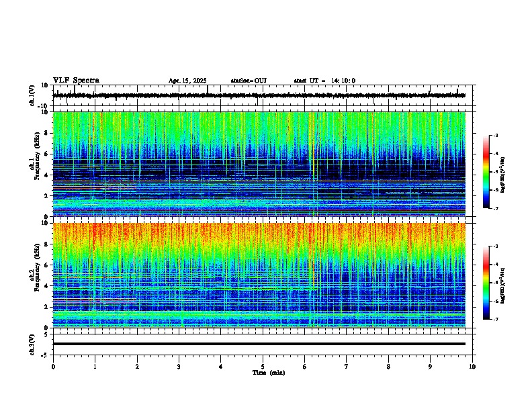Click the ch.3(V) axis label
The image size is (532, 411).
click(32, 345)
